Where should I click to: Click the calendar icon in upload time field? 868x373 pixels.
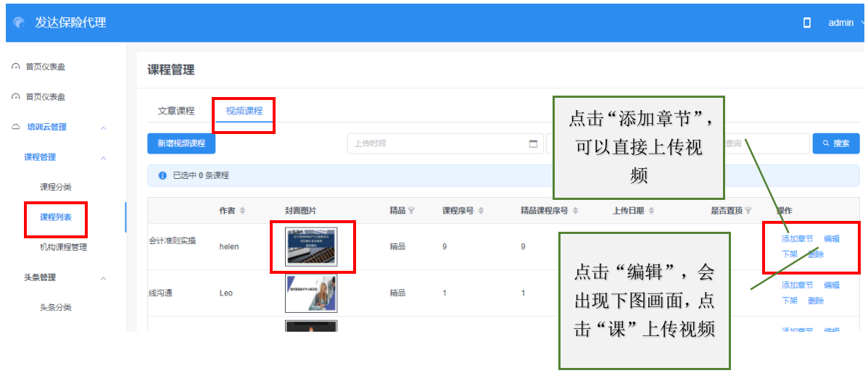[533, 143]
